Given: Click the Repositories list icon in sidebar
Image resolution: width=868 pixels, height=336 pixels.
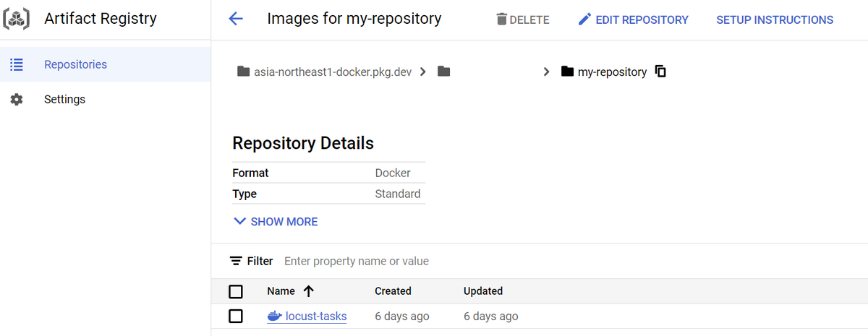Looking at the screenshot, I should click(x=17, y=64).
